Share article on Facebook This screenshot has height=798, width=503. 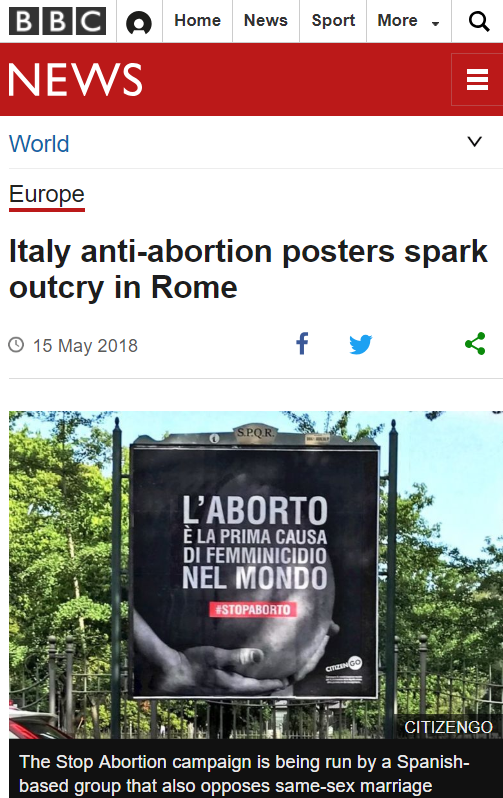302,344
